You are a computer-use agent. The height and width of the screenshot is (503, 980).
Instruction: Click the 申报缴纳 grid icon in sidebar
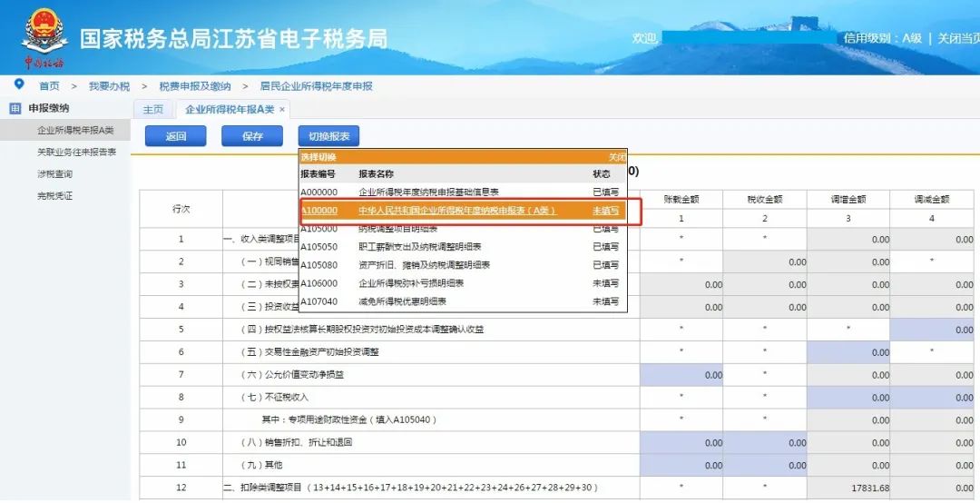pos(15,109)
